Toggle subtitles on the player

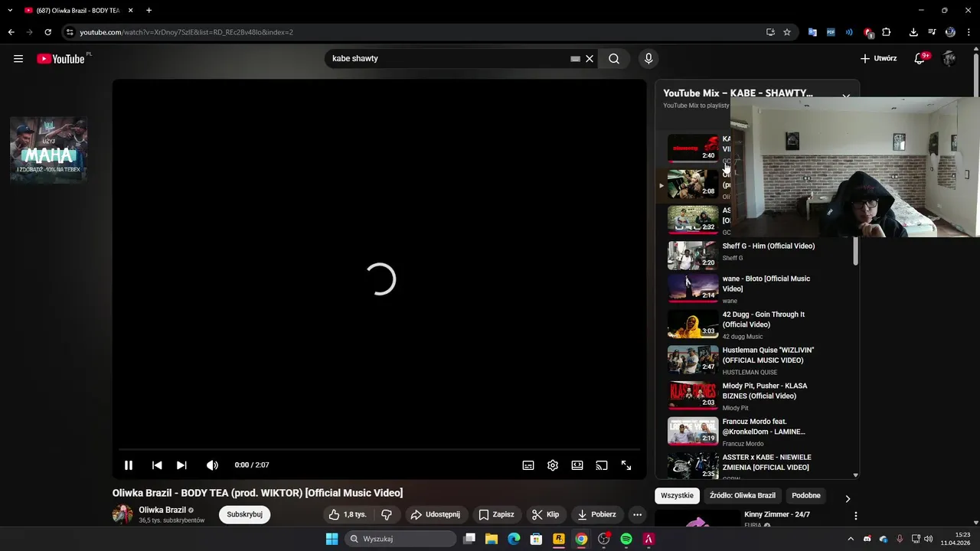coord(528,465)
